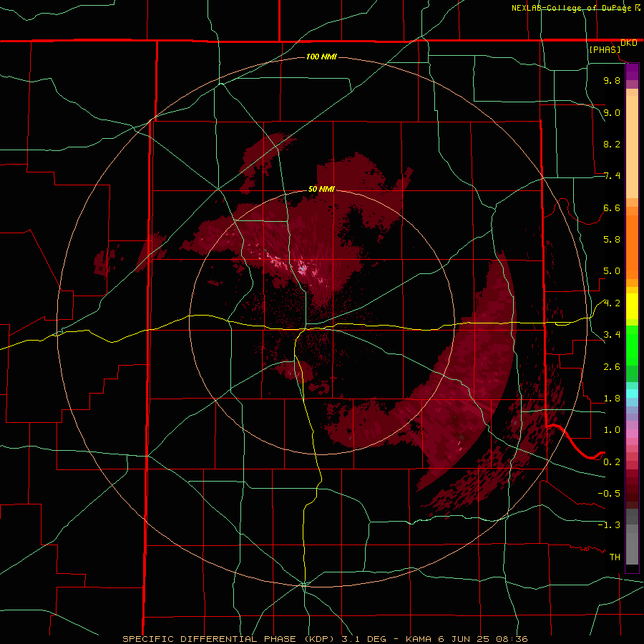Click the 3.4 scale value
This screenshot has width=644, height=644.
612,335
